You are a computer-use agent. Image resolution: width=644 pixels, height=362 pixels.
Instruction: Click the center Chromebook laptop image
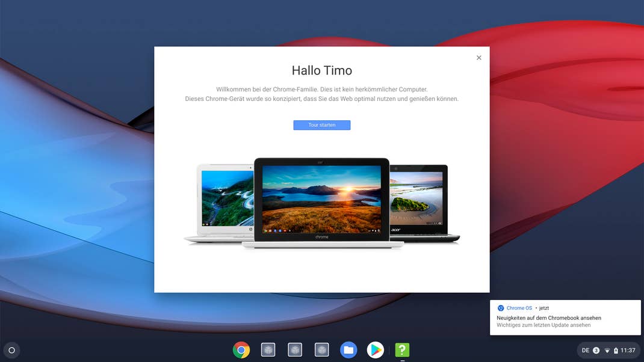(x=322, y=203)
